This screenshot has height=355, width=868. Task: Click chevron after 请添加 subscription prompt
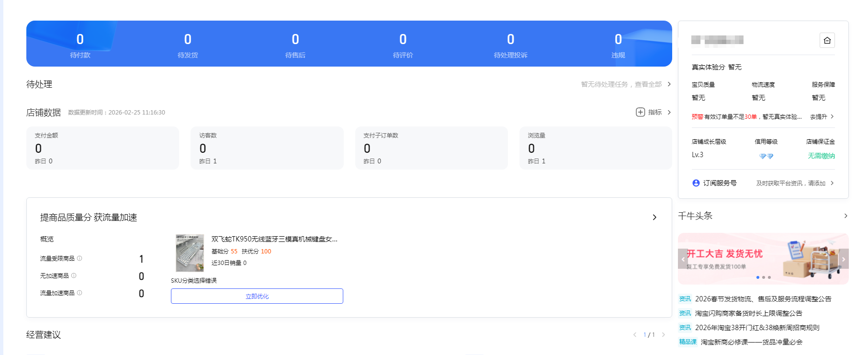[x=832, y=183]
